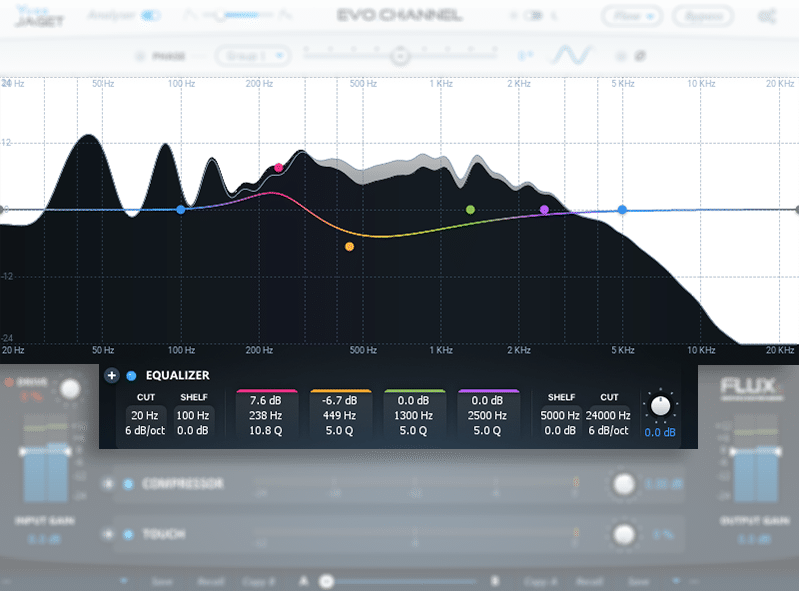Select preset slot B
799x591 pixels.
click(x=495, y=581)
